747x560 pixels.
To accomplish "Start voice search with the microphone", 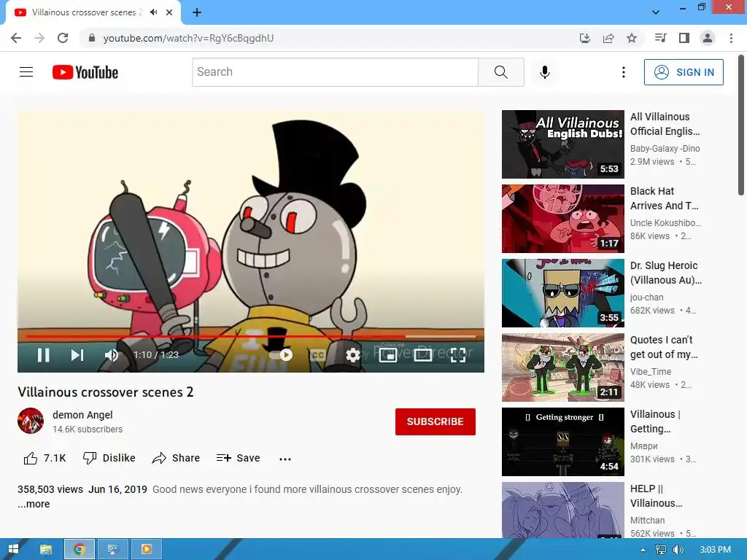I will [545, 72].
